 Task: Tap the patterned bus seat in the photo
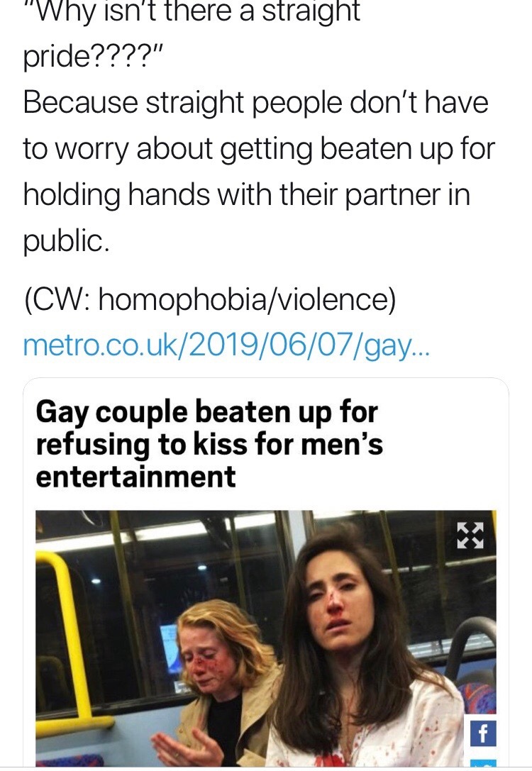(473, 698)
